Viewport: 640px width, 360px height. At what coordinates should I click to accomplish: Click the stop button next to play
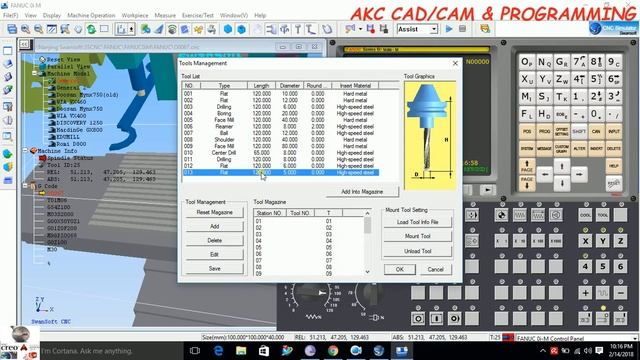(462, 29)
